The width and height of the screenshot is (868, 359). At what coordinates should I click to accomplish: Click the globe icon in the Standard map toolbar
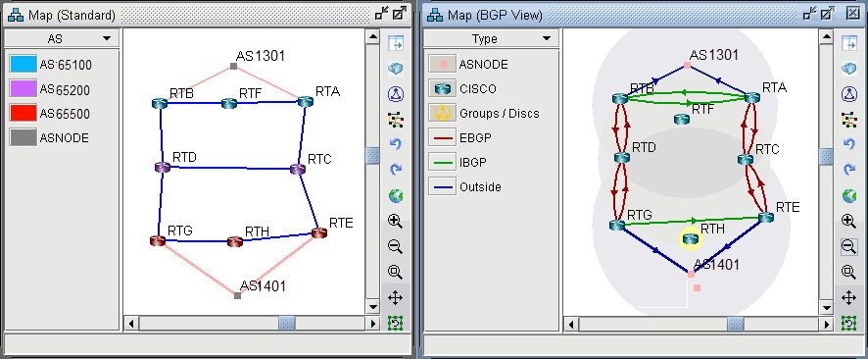(395, 195)
